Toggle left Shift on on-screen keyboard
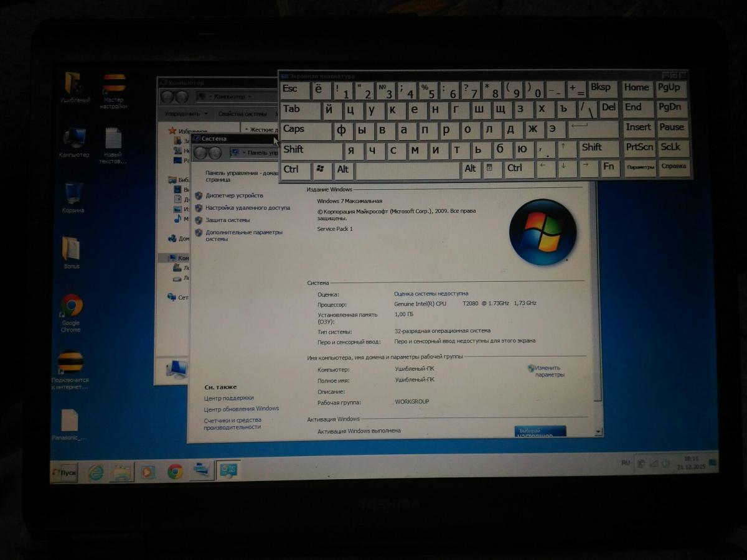 click(x=311, y=150)
